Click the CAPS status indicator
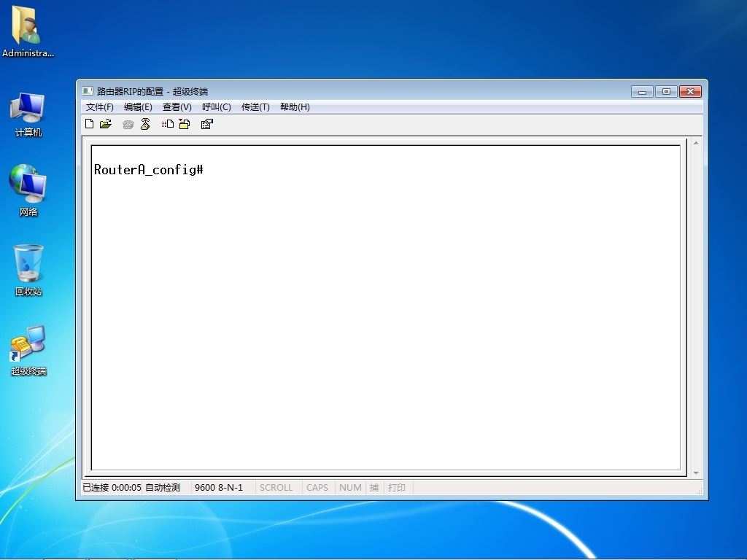Image resolution: width=747 pixels, height=560 pixels. [317, 488]
